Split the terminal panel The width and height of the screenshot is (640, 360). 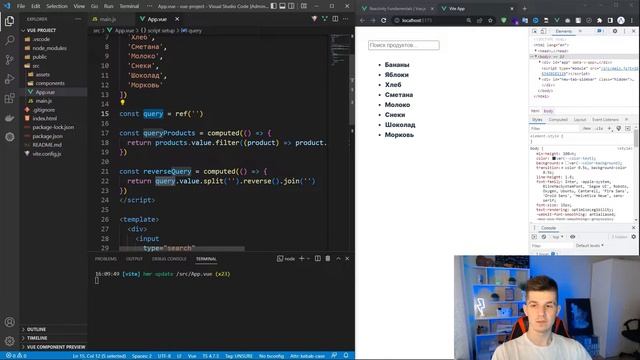coord(318,258)
